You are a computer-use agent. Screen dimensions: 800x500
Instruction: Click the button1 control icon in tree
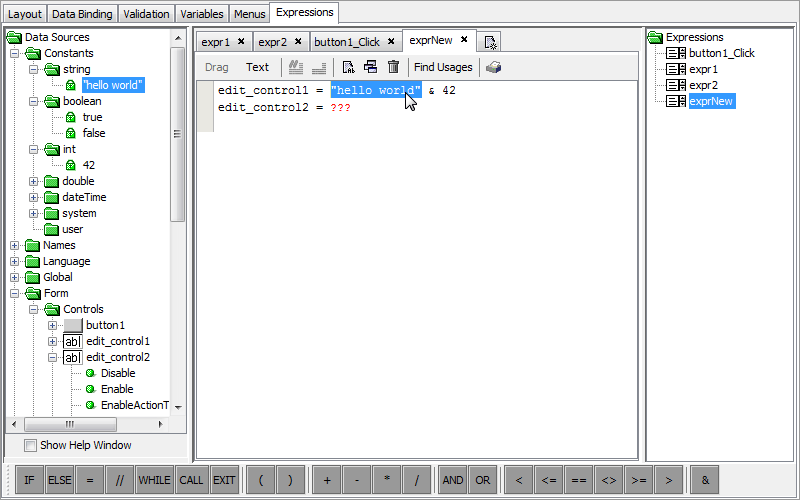[x=73, y=325]
